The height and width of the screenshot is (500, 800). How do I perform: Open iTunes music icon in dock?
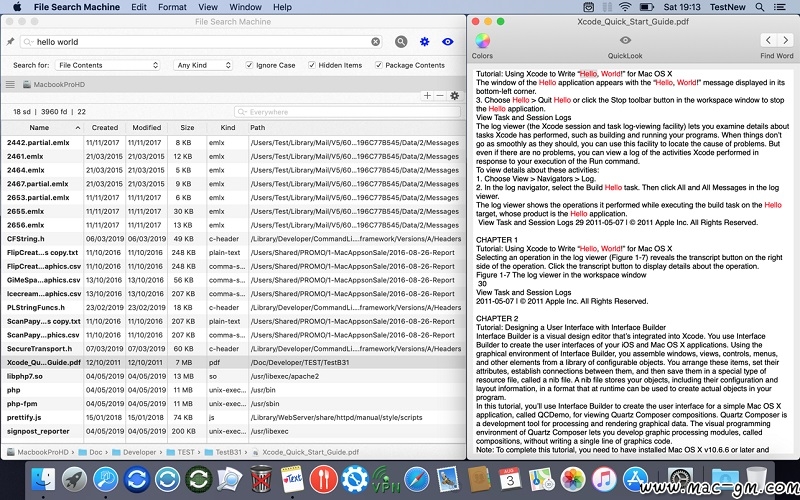pyautogui.click(x=604, y=480)
